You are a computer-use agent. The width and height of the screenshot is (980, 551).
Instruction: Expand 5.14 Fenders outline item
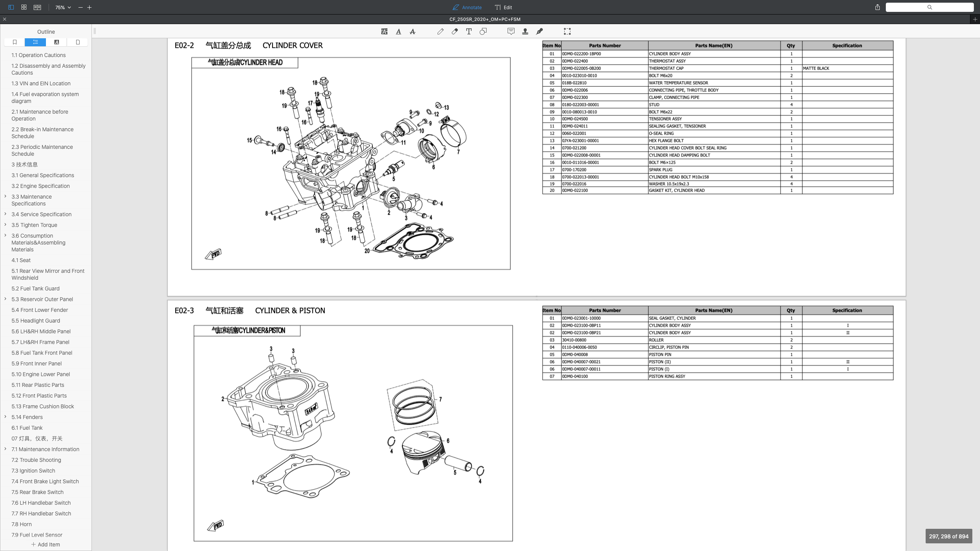(5, 417)
